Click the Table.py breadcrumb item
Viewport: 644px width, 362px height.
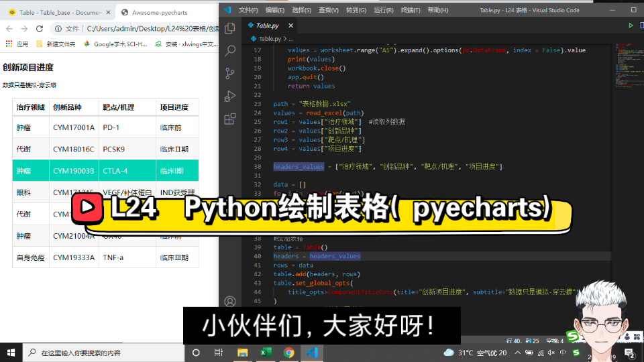[270, 39]
